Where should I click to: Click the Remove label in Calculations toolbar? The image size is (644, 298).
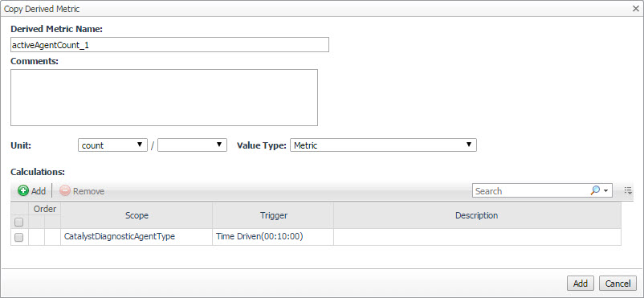pos(88,191)
